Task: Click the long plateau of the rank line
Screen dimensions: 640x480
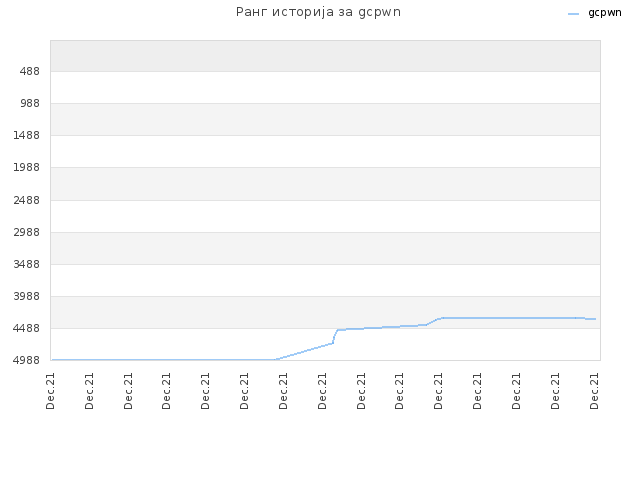Action: [x=510, y=318]
